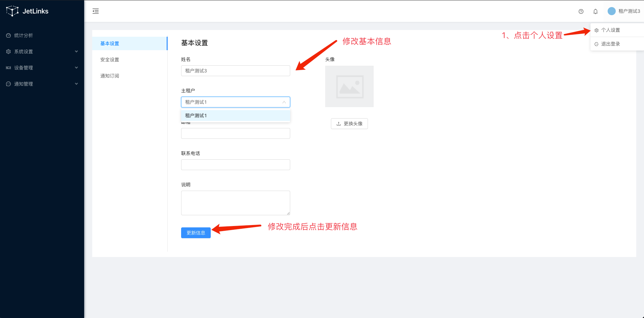Click the JetLinks cube logo icon
The image size is (644, 318).
(12, 11)
